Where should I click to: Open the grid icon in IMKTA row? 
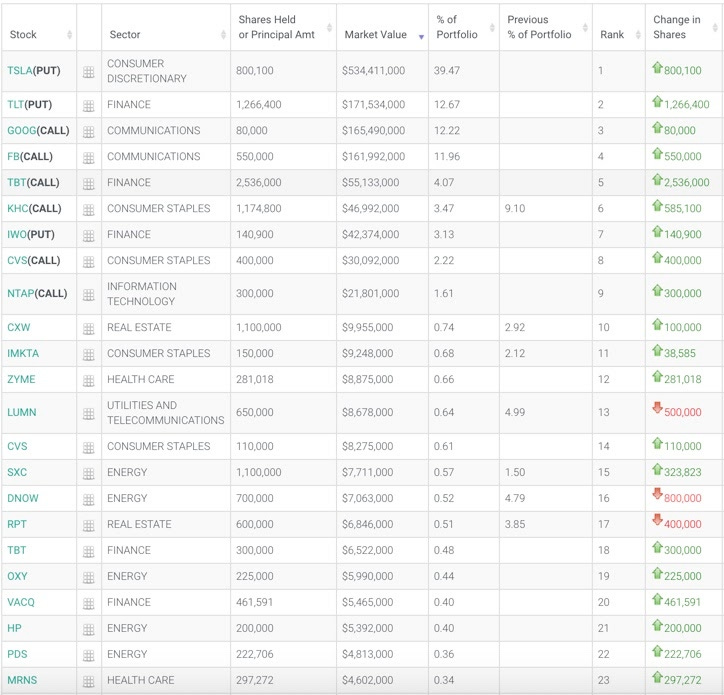click(89, 355)
